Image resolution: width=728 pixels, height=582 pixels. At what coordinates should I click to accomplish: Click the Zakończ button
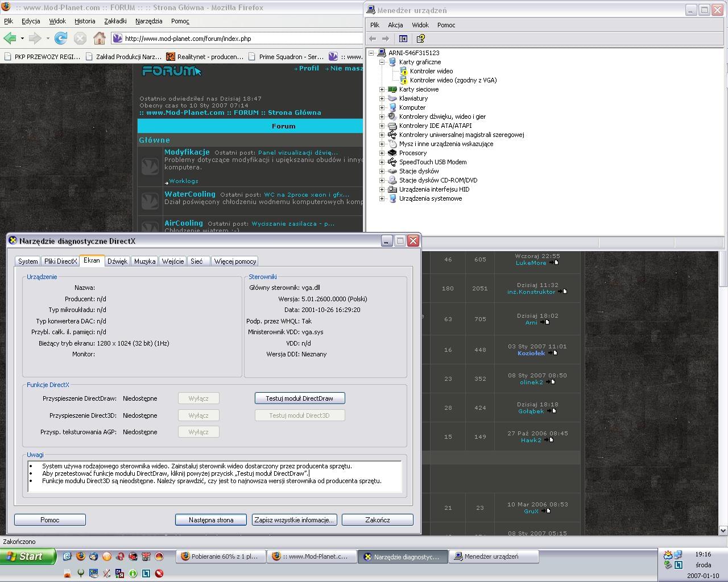pyautogui.click(x=378, y=520)
